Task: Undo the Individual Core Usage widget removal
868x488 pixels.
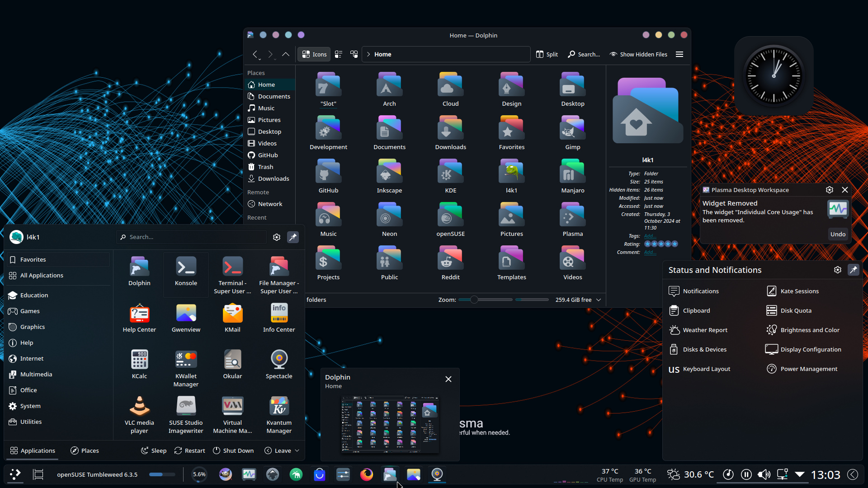Action: [838, 234]
